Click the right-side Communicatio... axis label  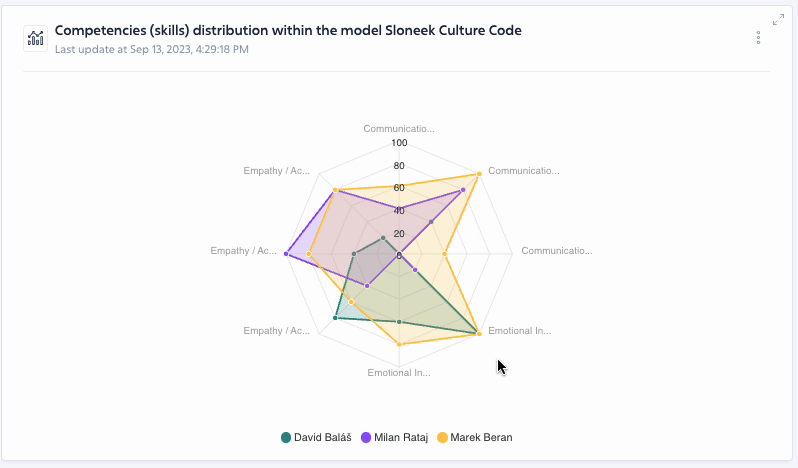tap(557, 250)
